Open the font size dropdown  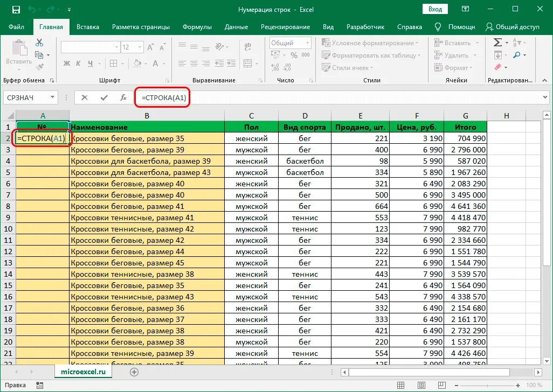click(140, 47)
